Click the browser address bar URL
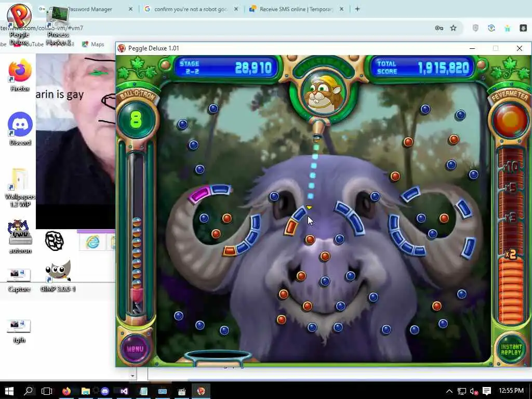Image resolution: width=532 pixels, height=399 pixels. [42, 28]
